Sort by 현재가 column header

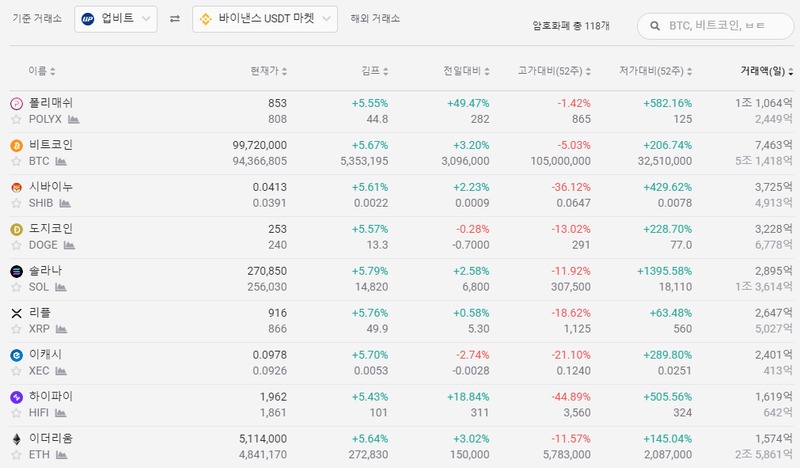268,71
